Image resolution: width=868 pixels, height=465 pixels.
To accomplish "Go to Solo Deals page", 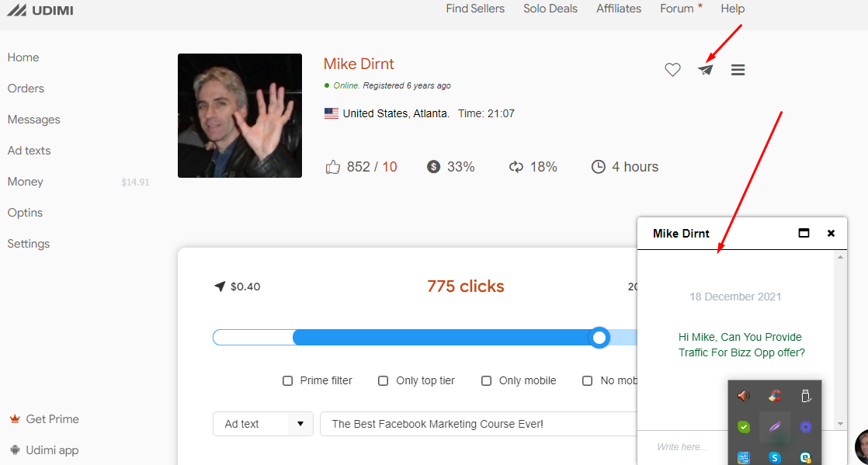I will pos(550,9).
